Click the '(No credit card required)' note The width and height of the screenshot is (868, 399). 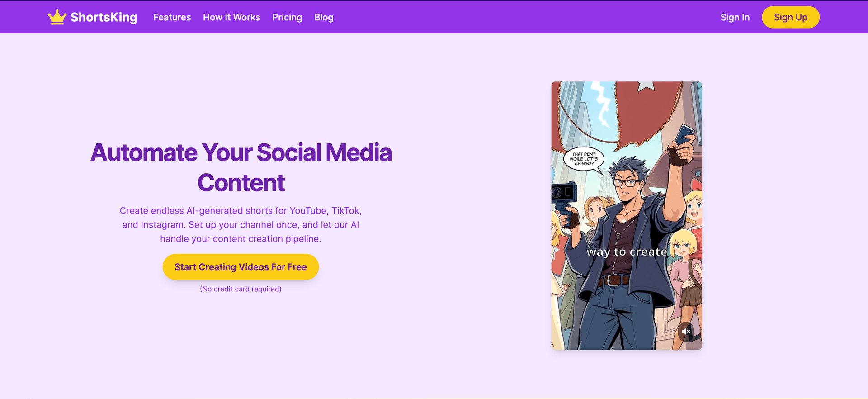241,289
